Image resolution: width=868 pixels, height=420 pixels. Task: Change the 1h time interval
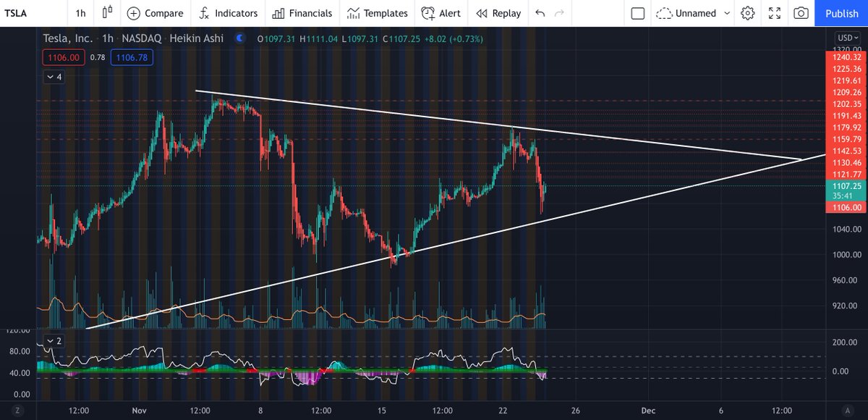[80, 13]
